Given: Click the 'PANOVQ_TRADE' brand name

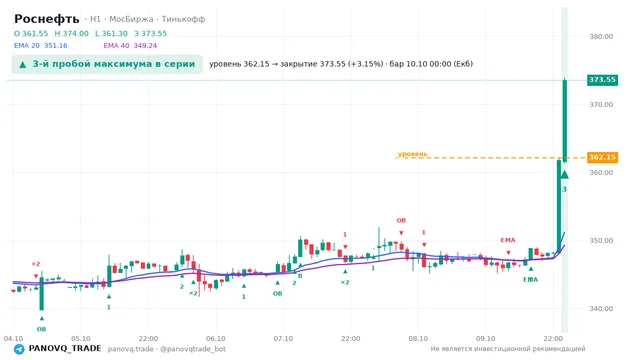Looking at the screenshot, I should [x=65, y=349].
